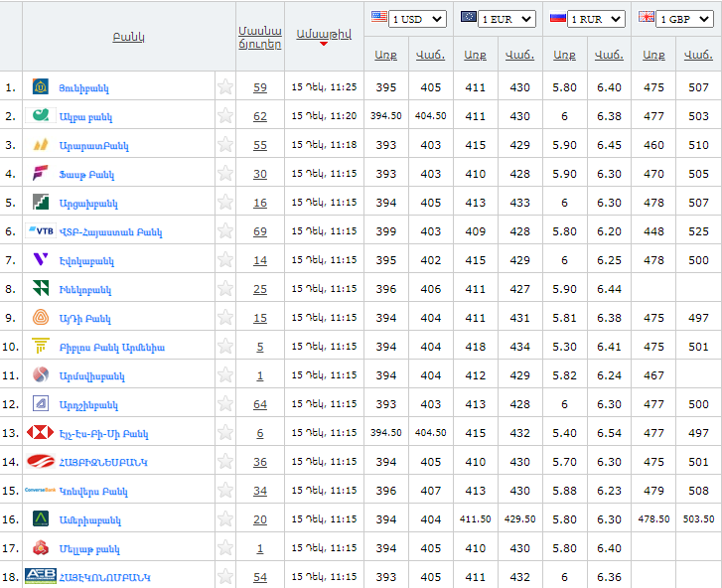Toggle favorite star for VTB bank row
722x588 pixels.
coord(225,231)
